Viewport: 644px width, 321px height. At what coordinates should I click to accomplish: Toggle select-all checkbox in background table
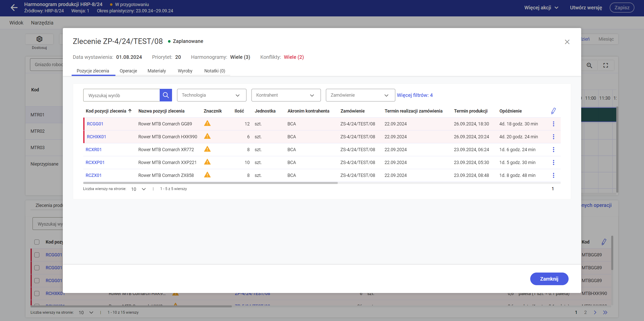click(37, 242)
